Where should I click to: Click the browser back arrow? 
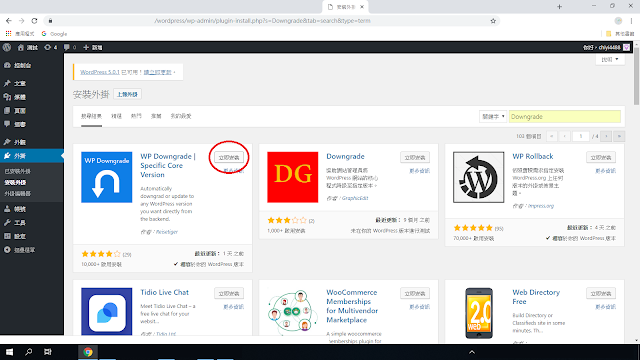9,21
